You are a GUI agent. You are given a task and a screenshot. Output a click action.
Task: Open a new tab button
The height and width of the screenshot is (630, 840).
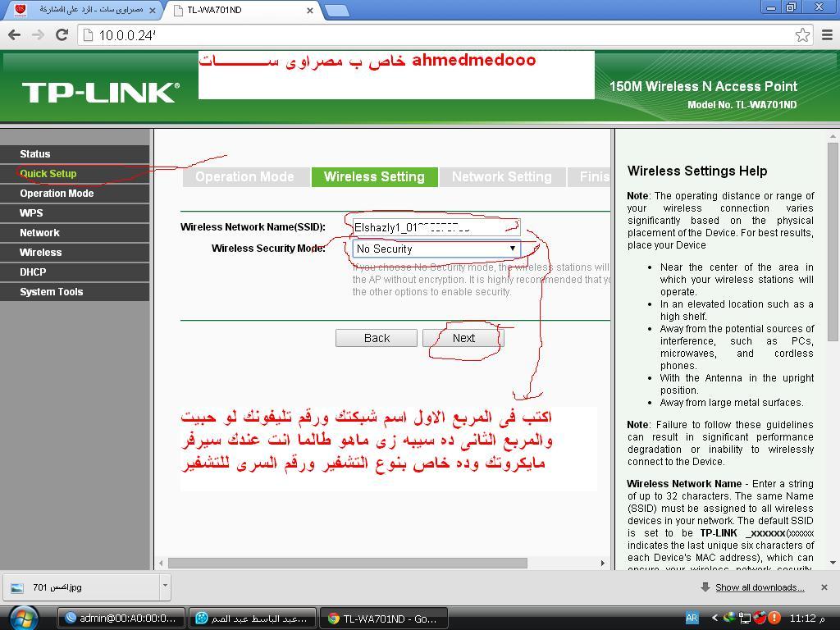337,11
